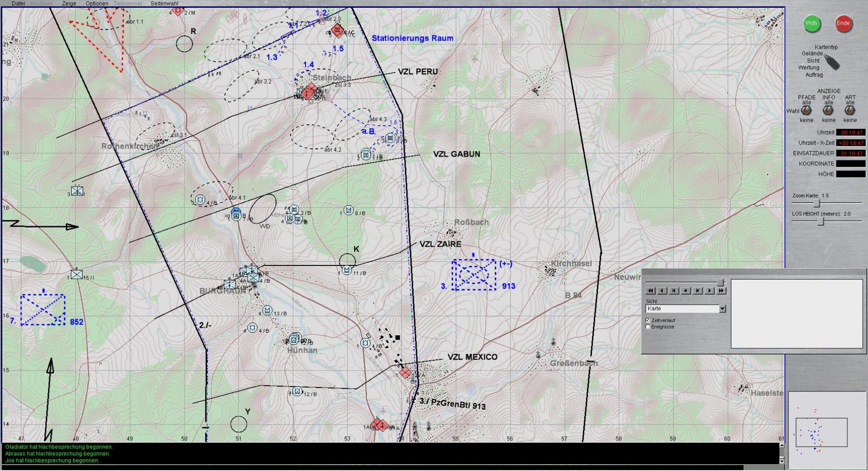The image size is (868, 471).
Task: Click the skip-to-start playback button
Action: coord(674,291)
